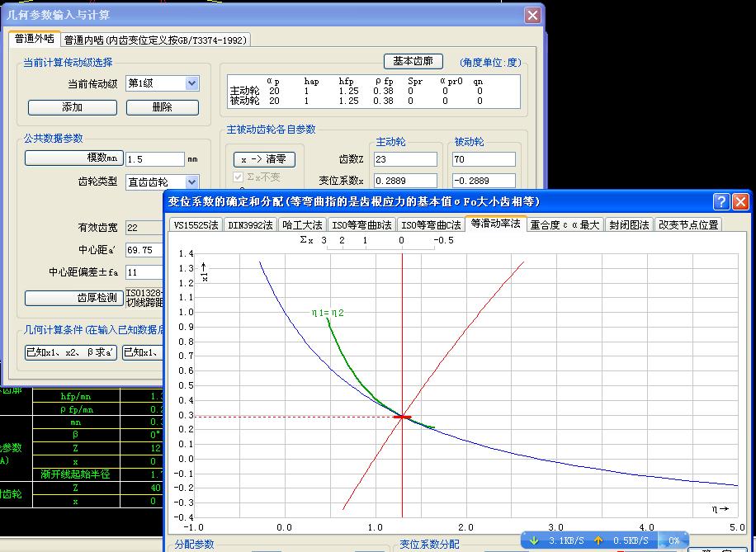The height and width of the screenshot is (552, 756).
Task: Select the 普通外啮 tab
Action: (34, 39)
